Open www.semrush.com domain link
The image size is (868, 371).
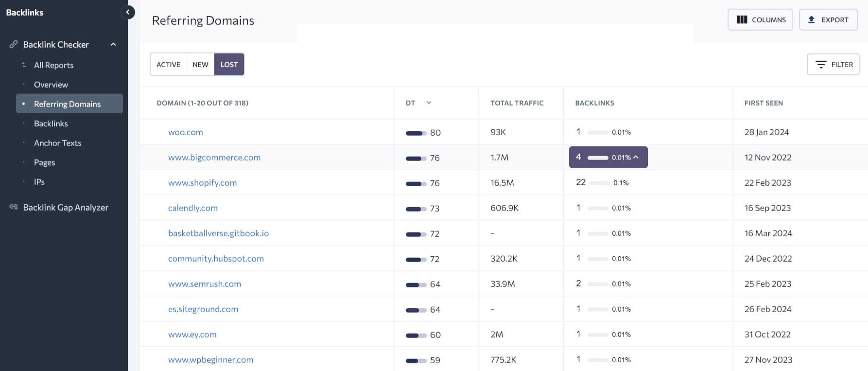pos(205,284)
